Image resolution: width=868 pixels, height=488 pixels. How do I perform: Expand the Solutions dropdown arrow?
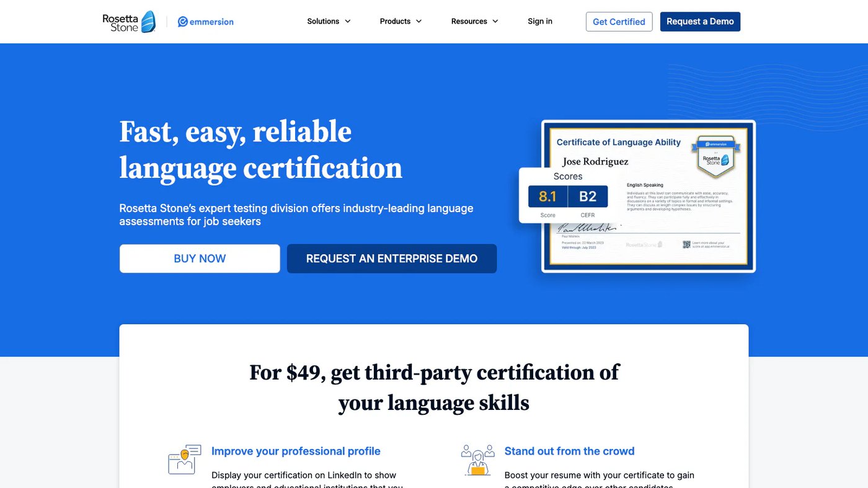point(348,21)
